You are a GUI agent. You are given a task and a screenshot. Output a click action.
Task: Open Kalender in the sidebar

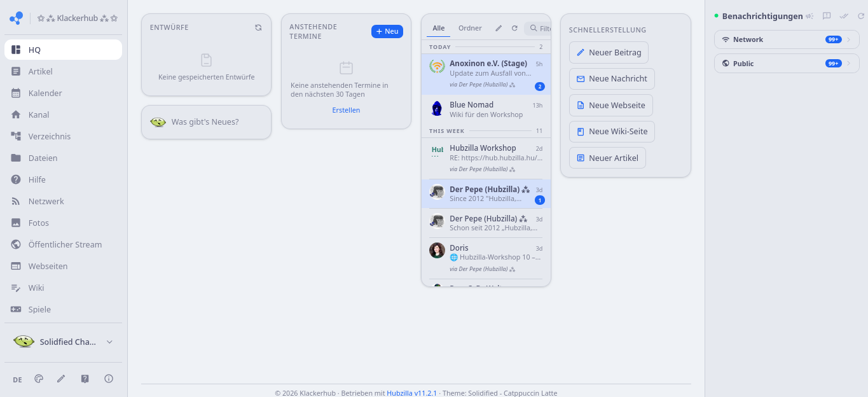point(63,93)
